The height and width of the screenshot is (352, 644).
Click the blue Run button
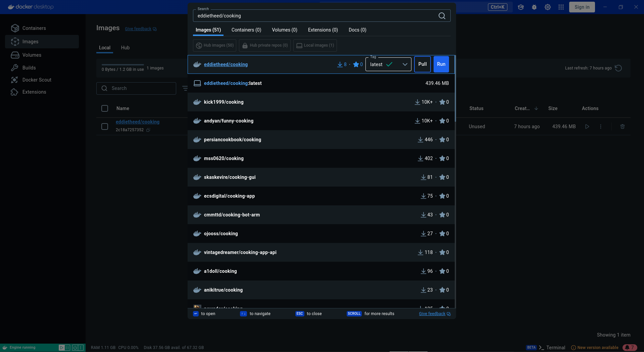(441, 64)
